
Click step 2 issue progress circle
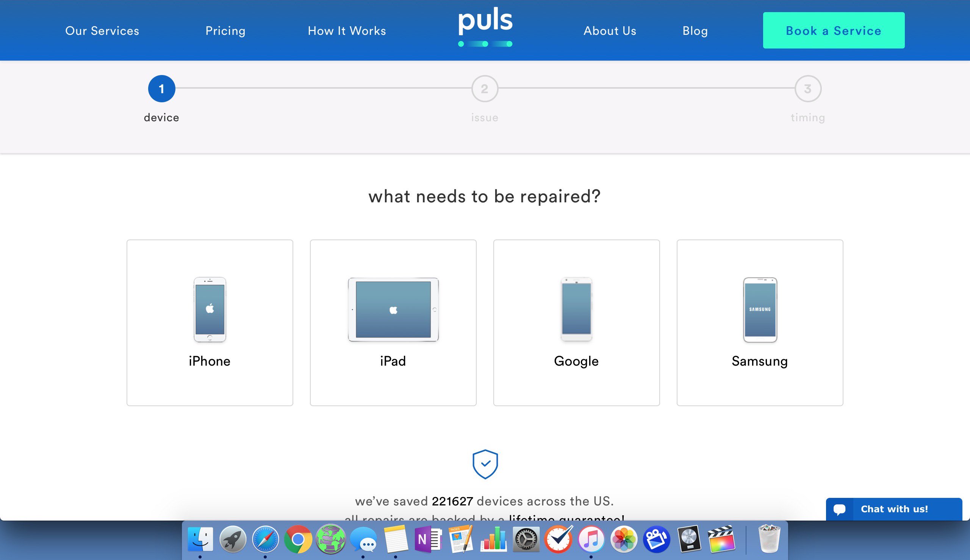point(485,88)
